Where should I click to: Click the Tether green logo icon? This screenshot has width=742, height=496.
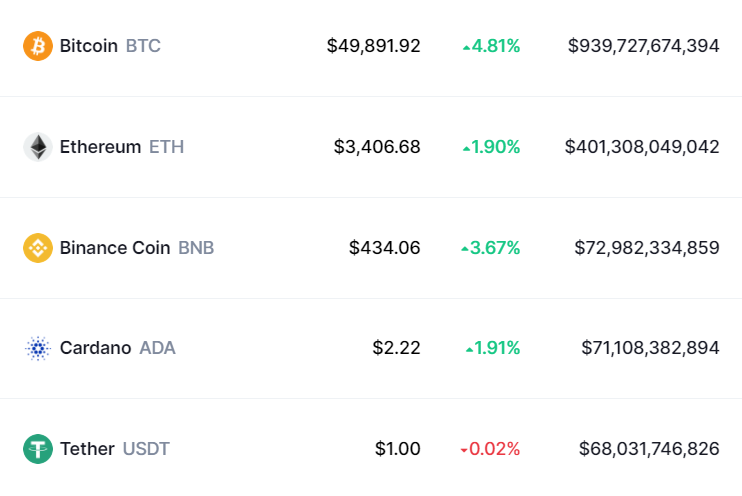[38, 449]
